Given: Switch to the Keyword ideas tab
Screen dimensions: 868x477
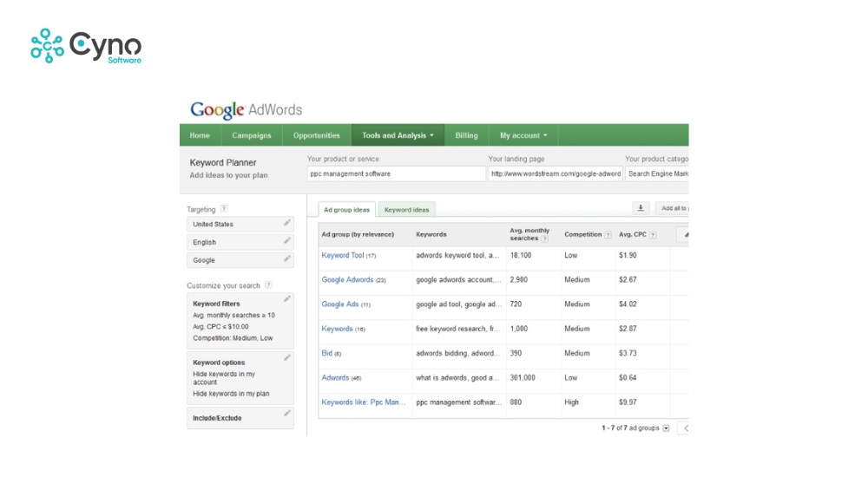Looking at the screenshot, I should tap(406, 210).
